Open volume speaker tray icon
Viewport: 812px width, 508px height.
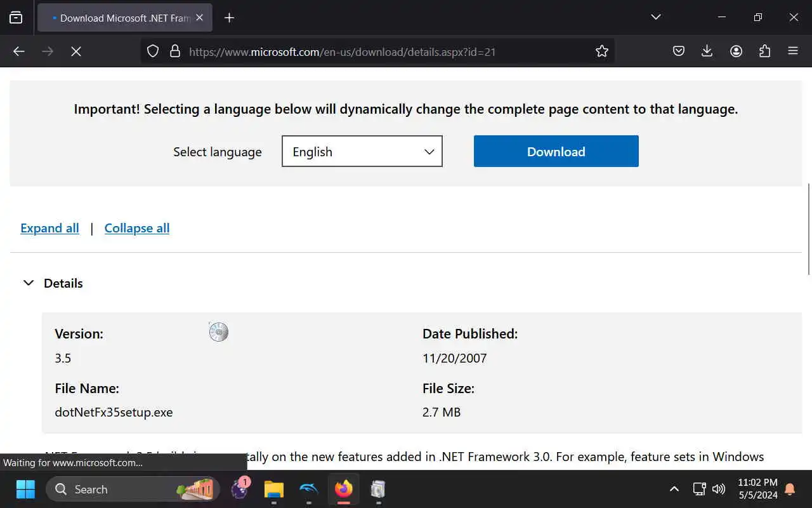pyautogui.click(x=719, y=489)
